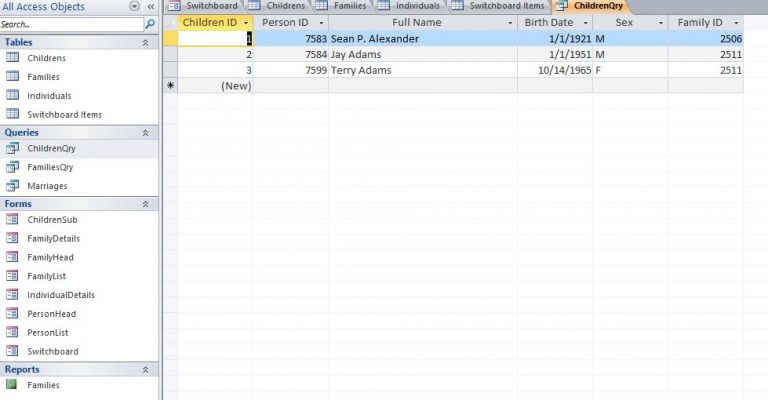Image resolution: width=768 pixels, height=400 pixels.
Task: Click the navigation pane Search box
Action: click(72, 24)
